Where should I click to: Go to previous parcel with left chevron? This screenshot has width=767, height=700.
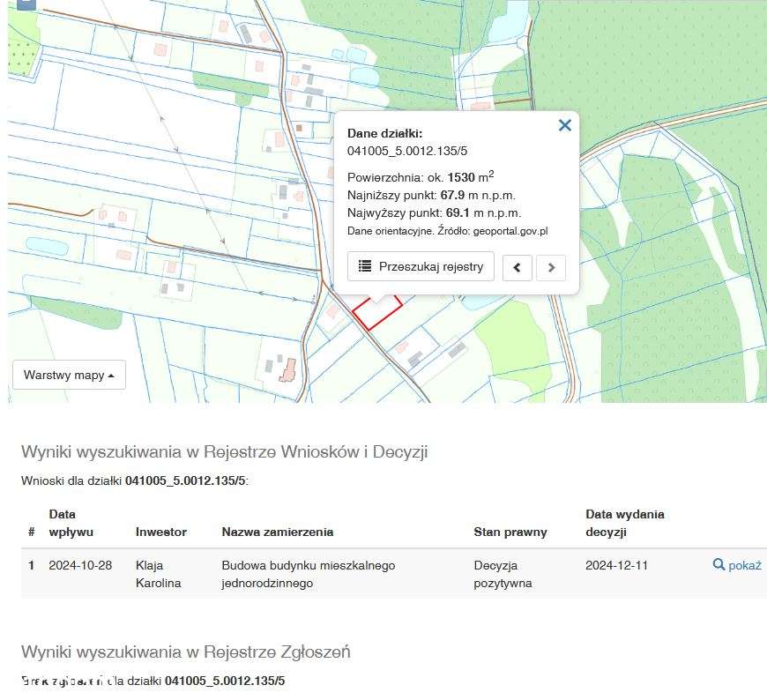[x=518, y=267]
